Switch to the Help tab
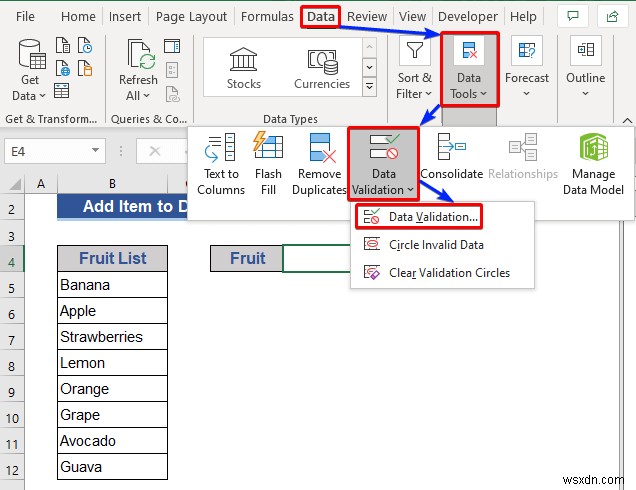Image resolution: width=636 pixels, height=490 pixels. pos(523,16)
